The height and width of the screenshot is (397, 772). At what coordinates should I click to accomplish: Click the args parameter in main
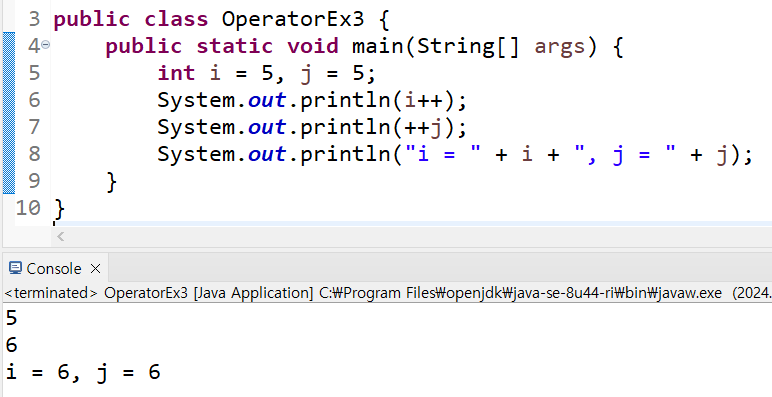(560, 47)
